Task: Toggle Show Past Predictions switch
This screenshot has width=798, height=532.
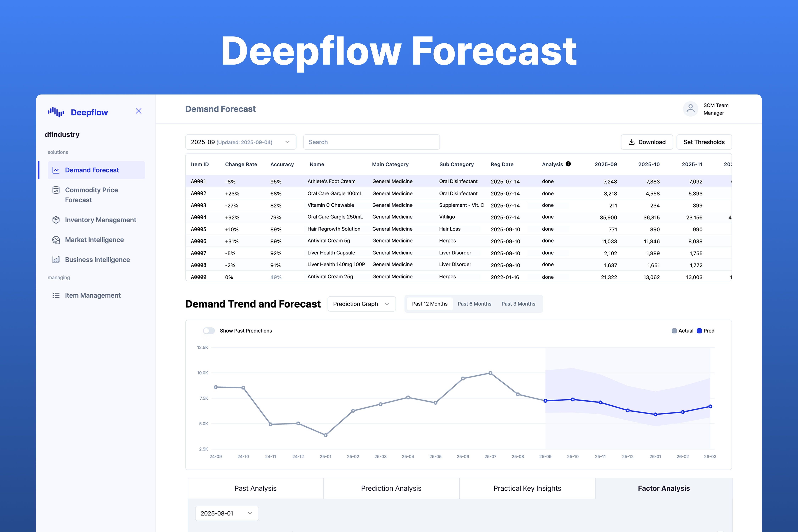Action: [x=209, y=331]
